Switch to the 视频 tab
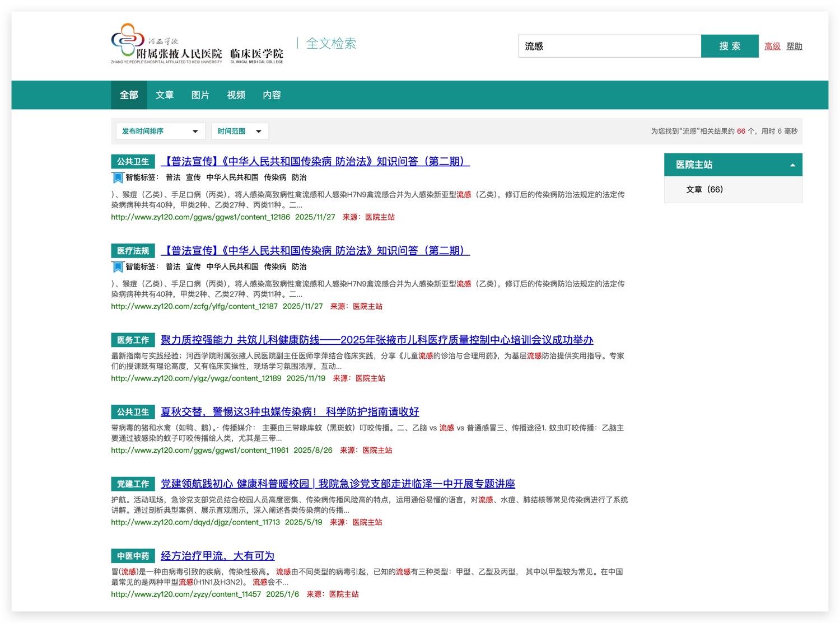 (236, 95)
